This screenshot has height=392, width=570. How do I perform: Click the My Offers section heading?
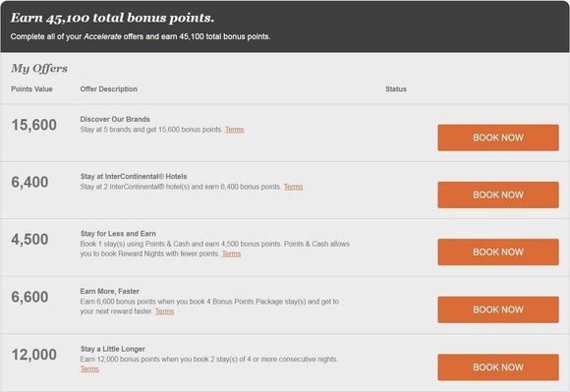(x=39, y=69)
